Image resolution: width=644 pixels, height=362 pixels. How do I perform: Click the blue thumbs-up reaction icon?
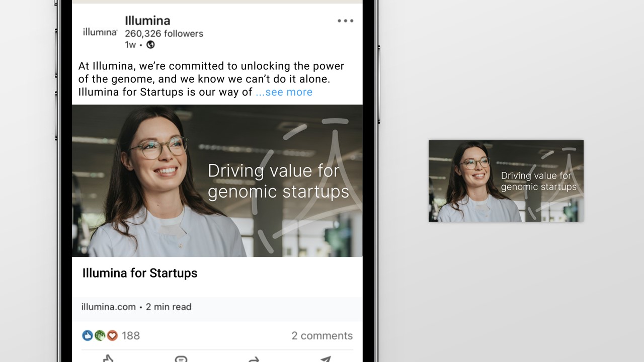(88, 335)
